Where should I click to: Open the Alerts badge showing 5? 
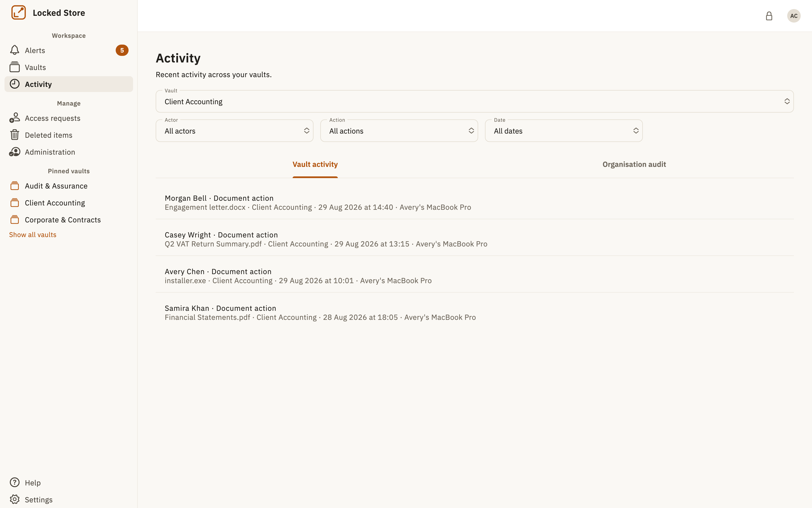pos(122,50)
